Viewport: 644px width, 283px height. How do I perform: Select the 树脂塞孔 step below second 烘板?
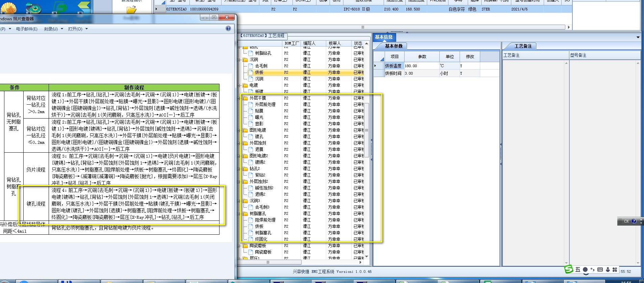tap(263, 233)
